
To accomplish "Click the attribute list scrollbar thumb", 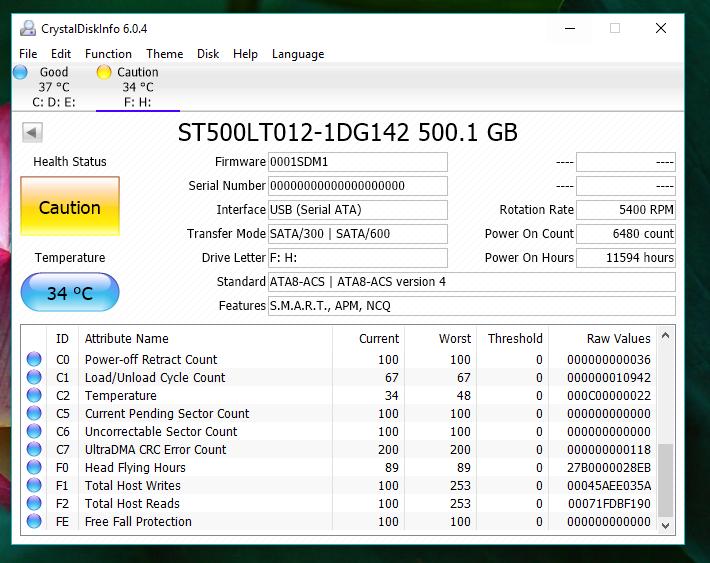I will tap(665, 480).
